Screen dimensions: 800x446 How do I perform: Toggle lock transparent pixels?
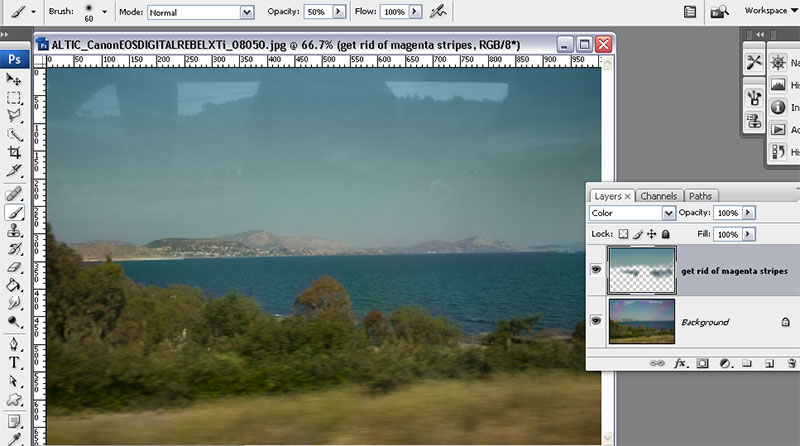coord(623,234)
